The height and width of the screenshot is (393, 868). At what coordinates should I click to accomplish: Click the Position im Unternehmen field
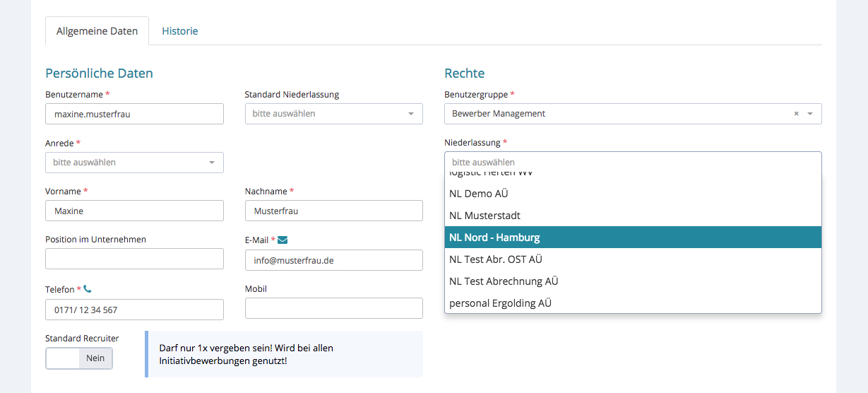134,259
